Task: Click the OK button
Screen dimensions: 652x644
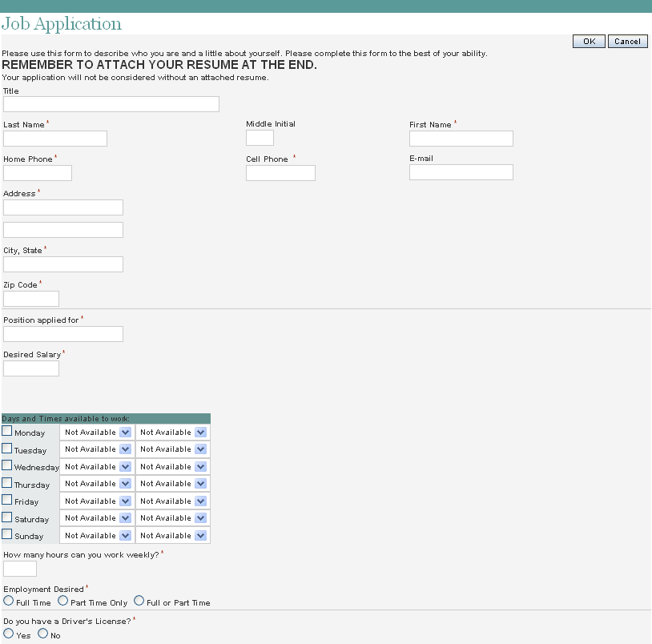Action: [x=589, y=41]
